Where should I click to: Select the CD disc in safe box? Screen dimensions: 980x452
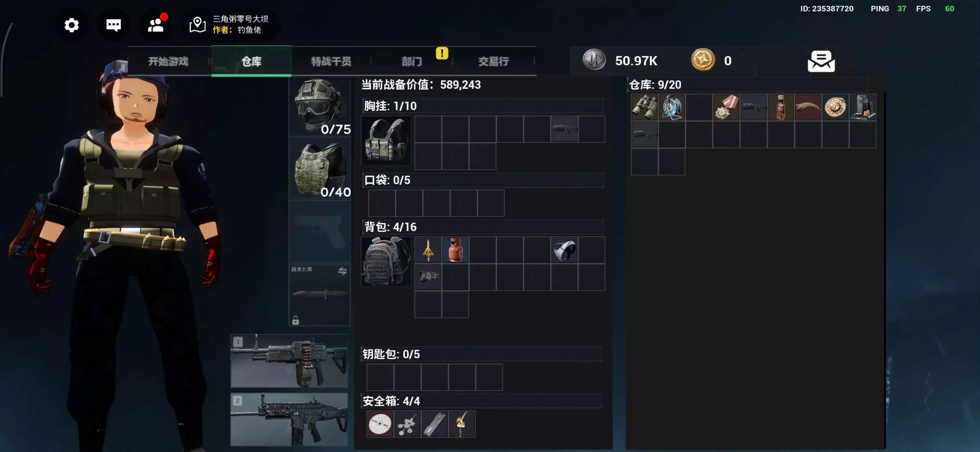tap(380, 424)
